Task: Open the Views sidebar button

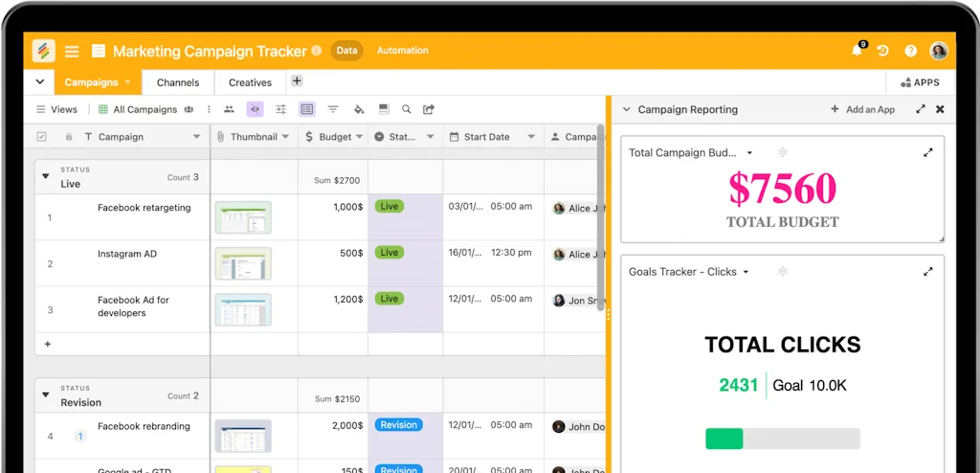Action: 56,109
